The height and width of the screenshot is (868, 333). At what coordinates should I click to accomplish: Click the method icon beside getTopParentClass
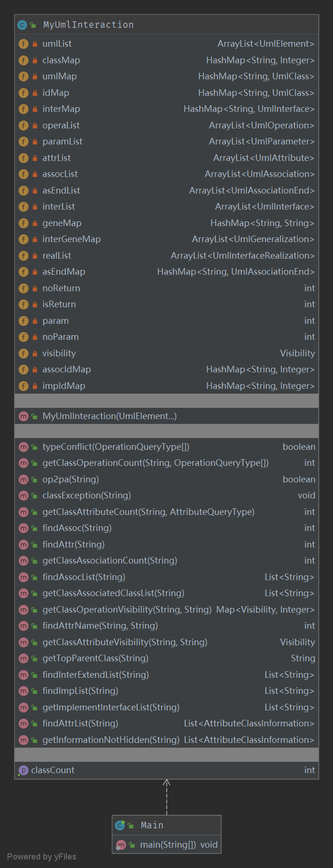point(24,658)
